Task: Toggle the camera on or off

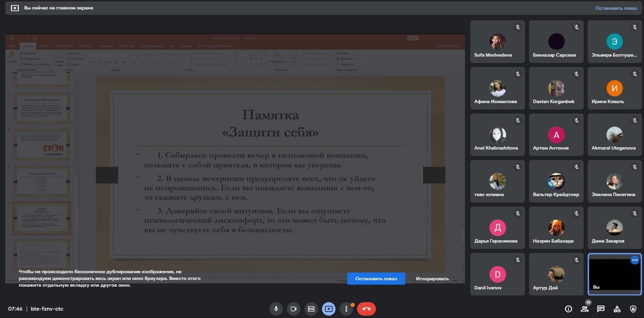Action: [293, 309]
